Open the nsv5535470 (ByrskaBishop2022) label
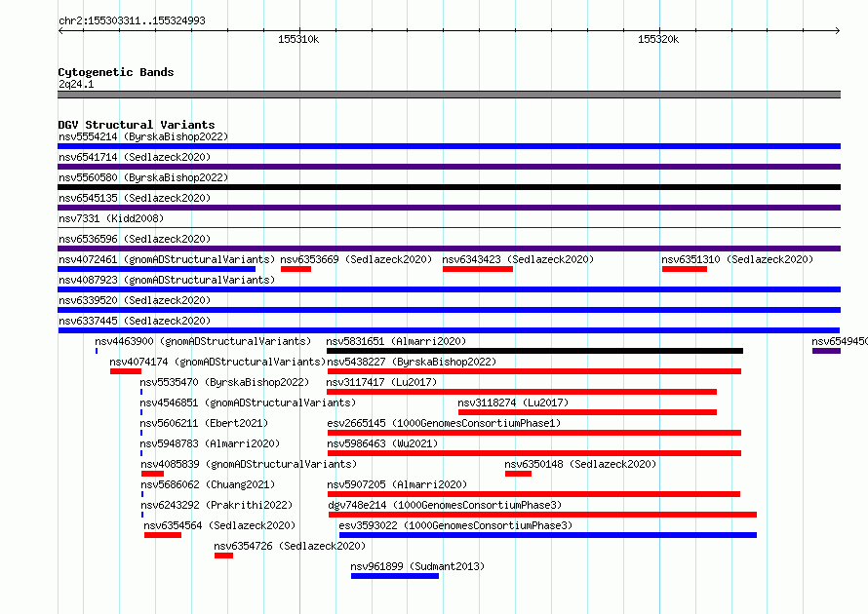 pos(224,382)
